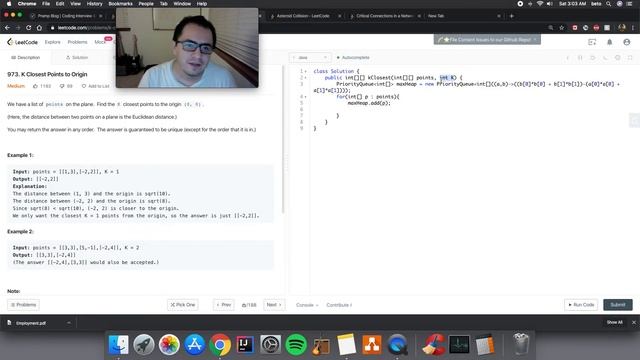Open the Contribute link
The width and height of the screenshot is (640, 360).
click(x=339, y=305)
